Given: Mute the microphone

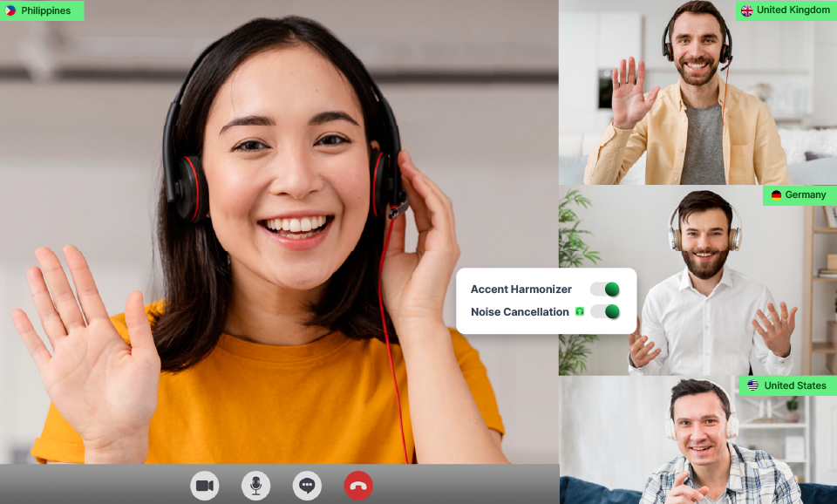Looking at the screenshot, I should click(x=255, y=486).
